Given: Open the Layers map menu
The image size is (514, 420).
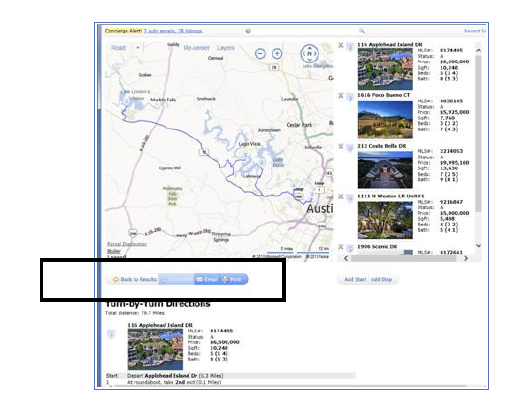Looking at the screenshot, I should (225, 48).
